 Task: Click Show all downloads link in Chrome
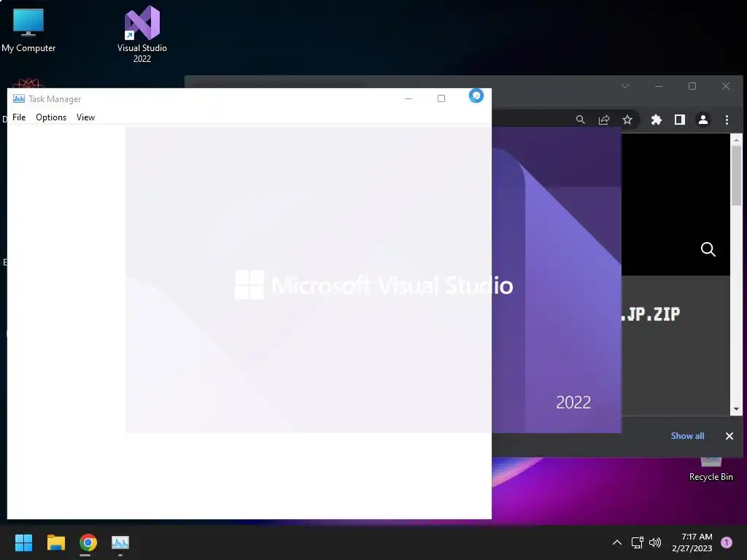pyautogui.click(x=687, y=436)
